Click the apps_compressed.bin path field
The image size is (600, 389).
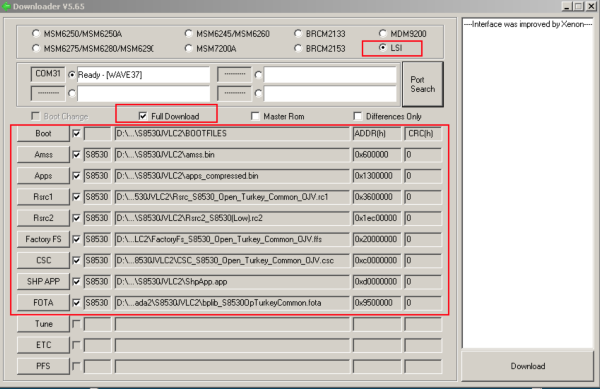pyautogui.click(x=232, y=176)
